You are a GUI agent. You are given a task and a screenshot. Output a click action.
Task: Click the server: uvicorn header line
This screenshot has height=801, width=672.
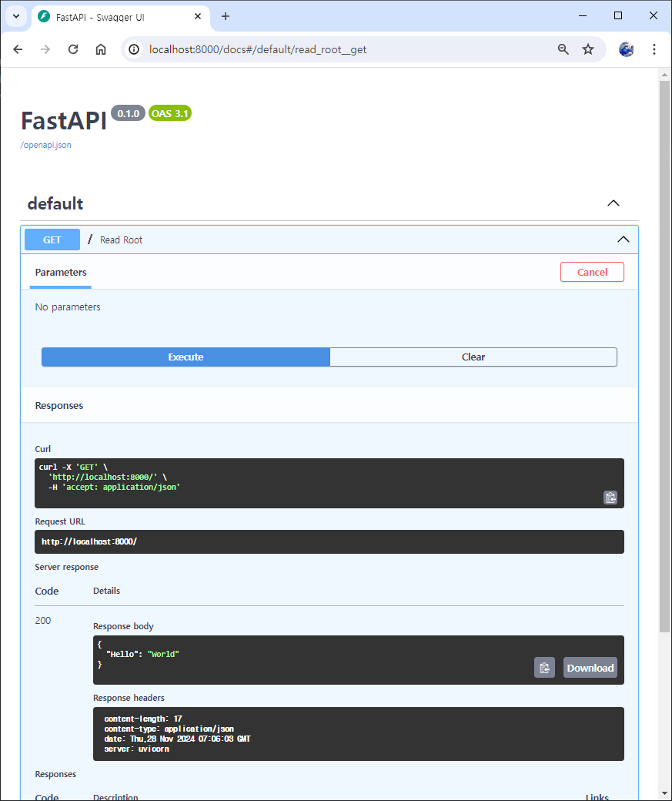(137, 749)
